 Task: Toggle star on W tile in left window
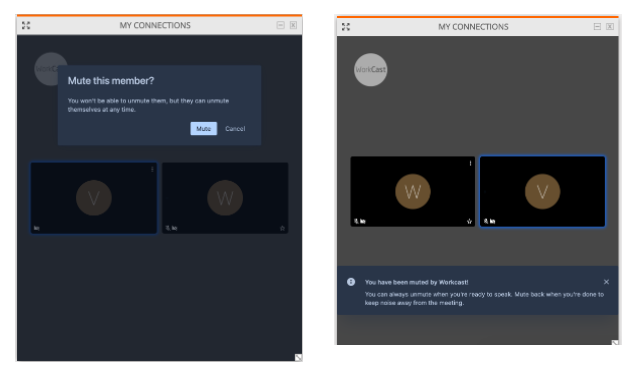(x=282, y=228)
